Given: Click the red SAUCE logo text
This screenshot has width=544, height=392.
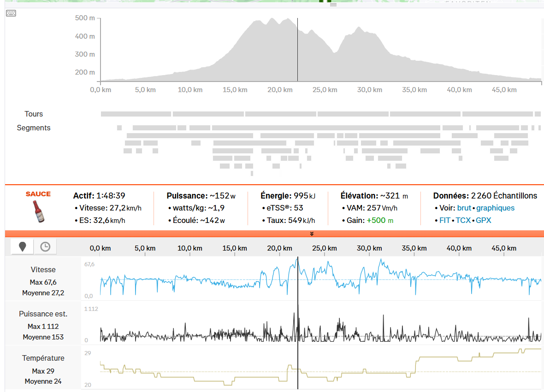Looking at the screenshot, I should 38,194.
